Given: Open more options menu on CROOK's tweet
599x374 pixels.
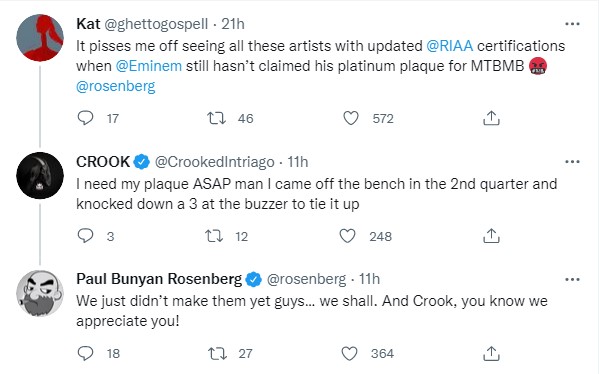Looking at the screenshot, I should point(572,162).
